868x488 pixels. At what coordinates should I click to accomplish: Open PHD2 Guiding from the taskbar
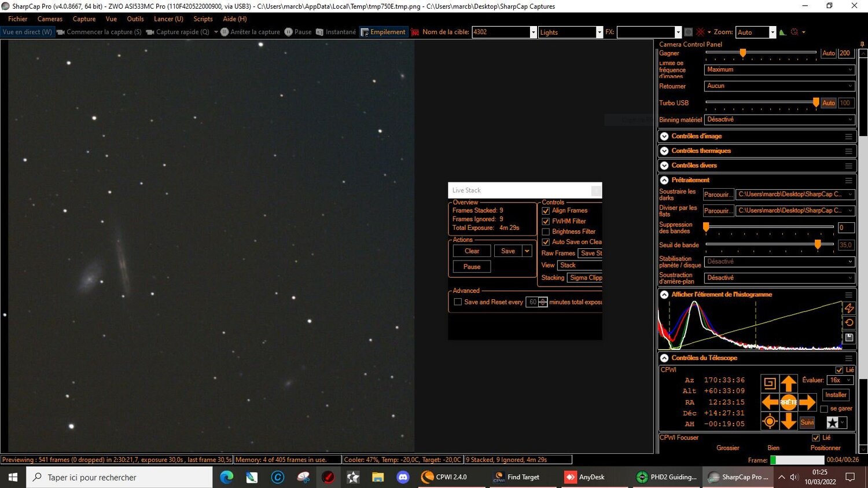click(x=665, y=476)
